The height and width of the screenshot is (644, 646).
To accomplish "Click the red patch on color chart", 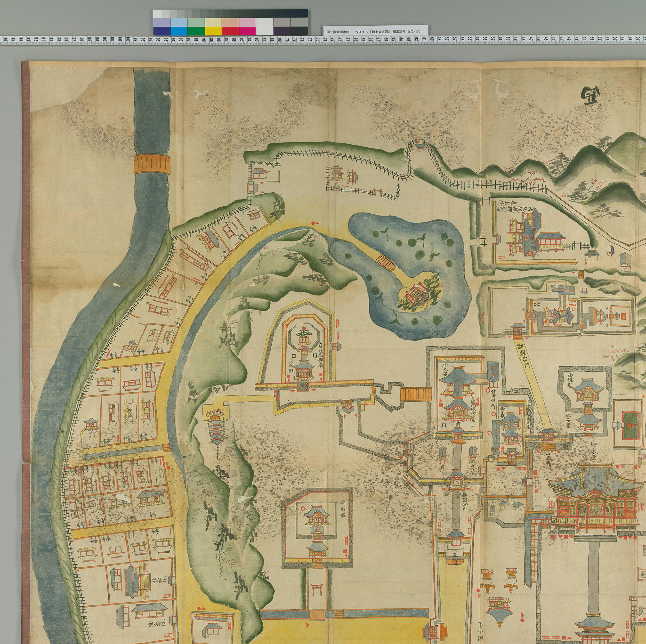I will click(x=230, y=30).
